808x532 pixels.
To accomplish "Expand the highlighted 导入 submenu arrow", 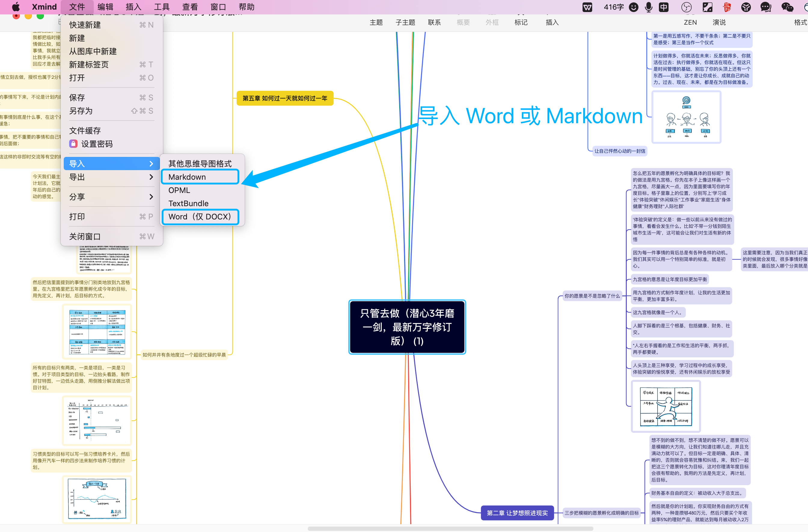I will click(x=151, y=164).
